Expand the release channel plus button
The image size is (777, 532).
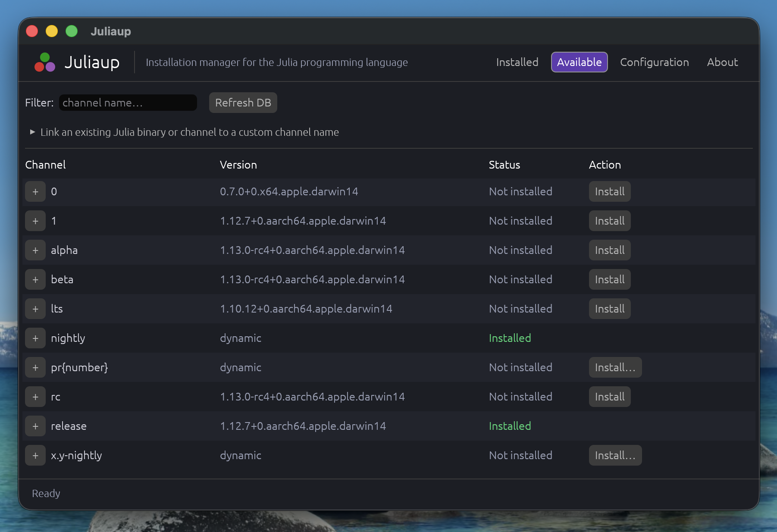(x=35, y=426)
